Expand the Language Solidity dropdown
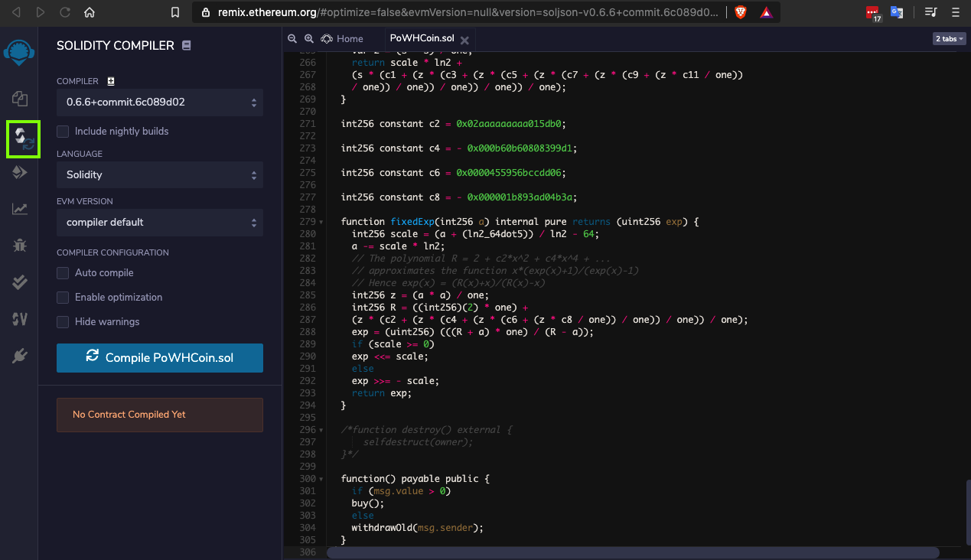Viewport: 971px width, 560px height. click(159, 175)
